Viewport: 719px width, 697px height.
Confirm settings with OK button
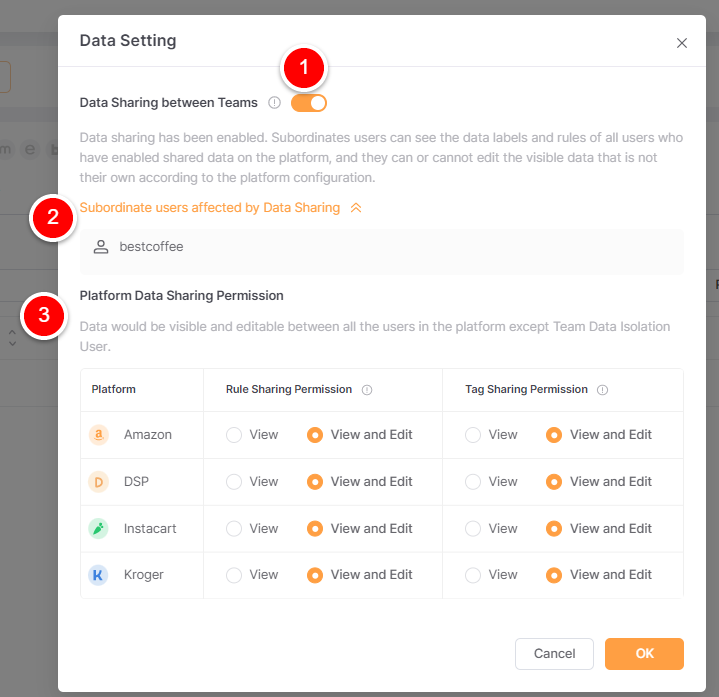pos(644,653)
